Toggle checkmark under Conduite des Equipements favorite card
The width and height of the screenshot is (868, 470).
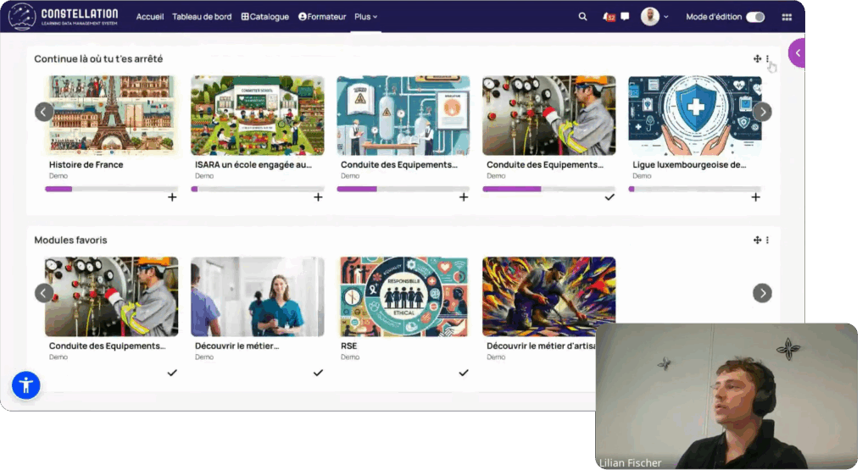pos(172,373)
